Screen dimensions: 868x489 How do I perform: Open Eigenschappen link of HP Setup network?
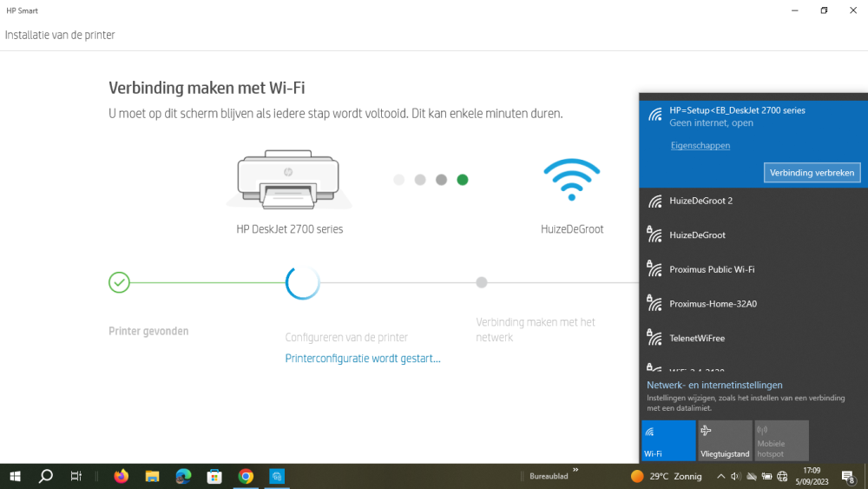click(700, 145)
